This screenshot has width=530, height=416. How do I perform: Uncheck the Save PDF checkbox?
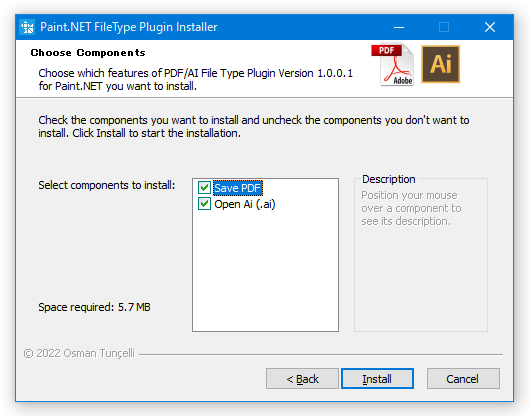click(204, 188)
